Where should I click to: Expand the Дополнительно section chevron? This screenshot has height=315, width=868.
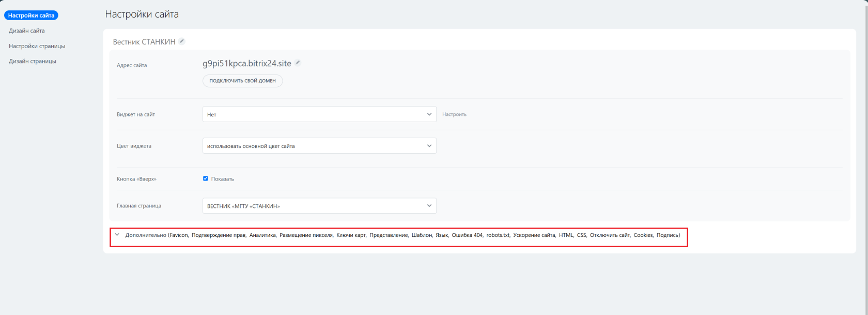(x=117, y=235)
